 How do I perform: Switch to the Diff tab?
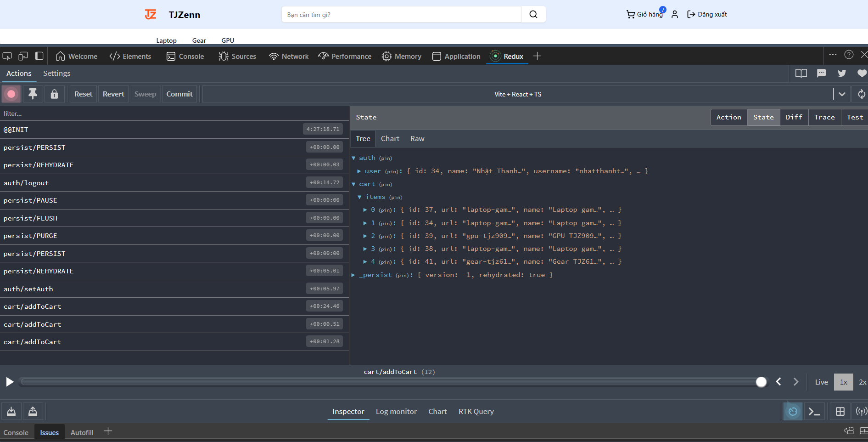click(794, 118)
